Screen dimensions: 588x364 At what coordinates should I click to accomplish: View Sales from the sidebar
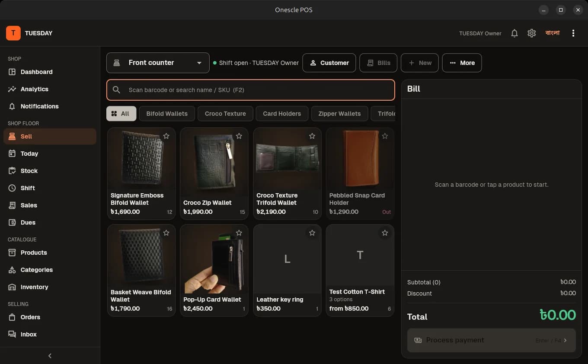[x=50, y=205]
